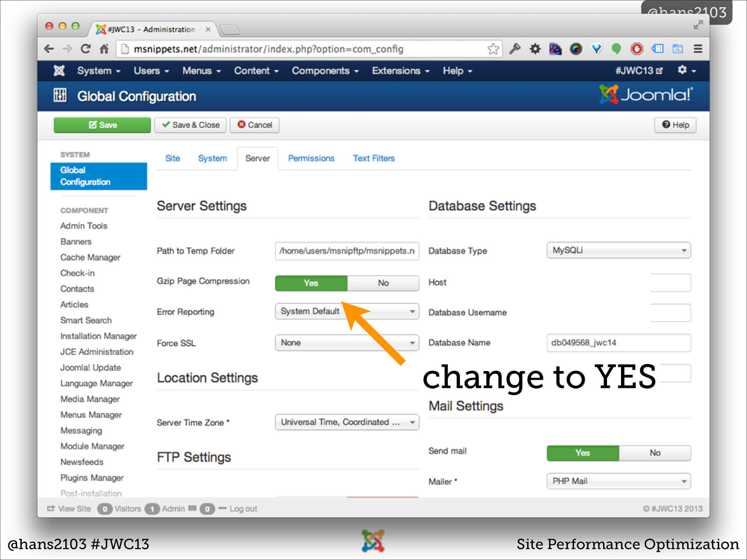Click the browser home icon
The image size is (747, 560).
click(104, 49)
